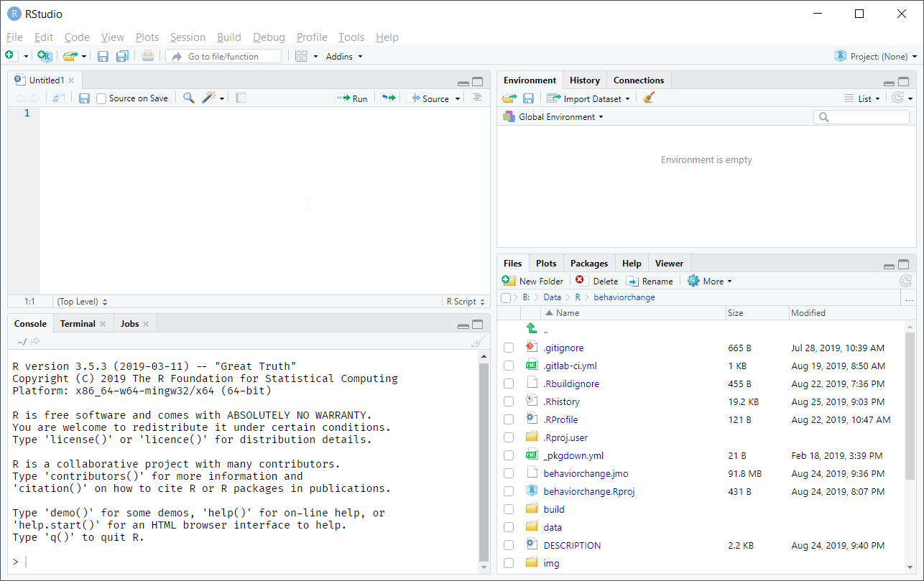
Task: Refresh the Files pane listing
Action: click(x=905, y=281)
